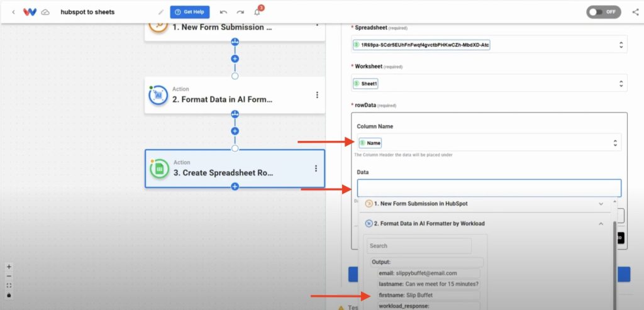Undo the last change
Screen dimensions: 644x310
223,12
